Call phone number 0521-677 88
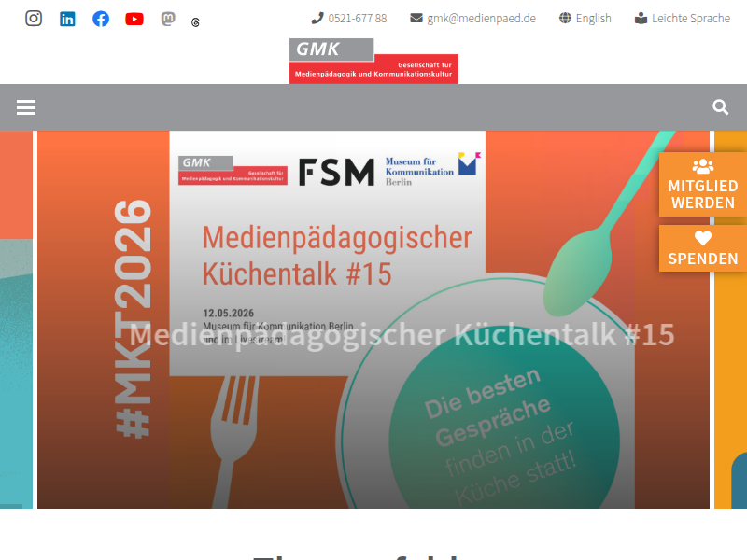Screen dimensions: 747x560 (x=348, y=19)
